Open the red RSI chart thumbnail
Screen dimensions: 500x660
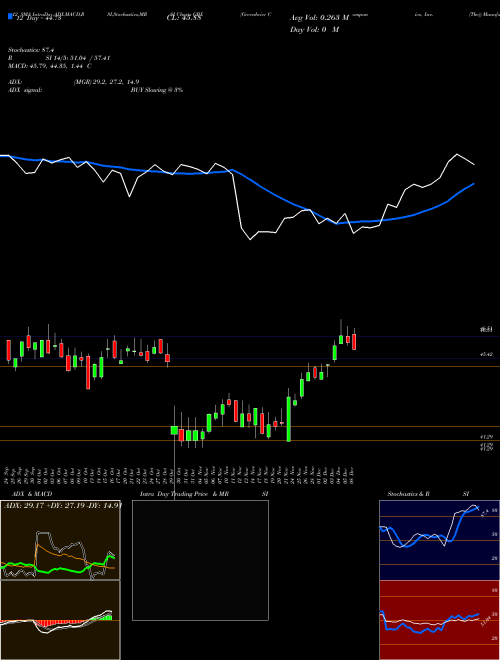tap(439, 620)
